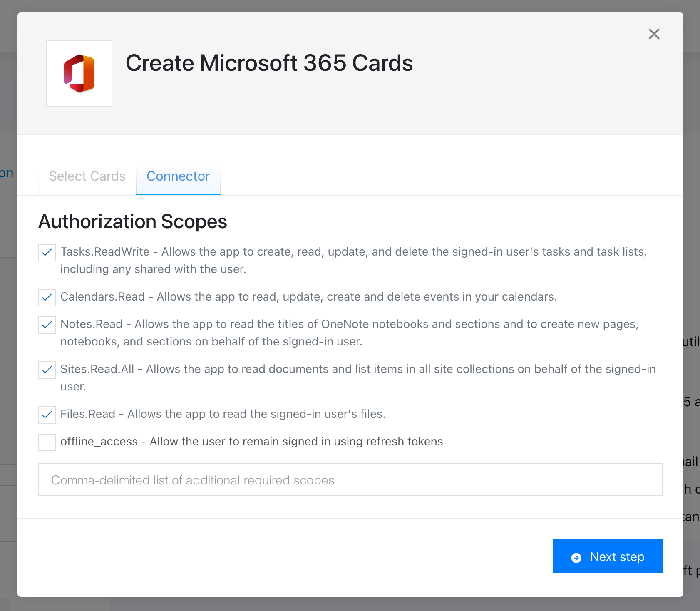Close the Create Microsoft 365 Cards dialog

654,34
